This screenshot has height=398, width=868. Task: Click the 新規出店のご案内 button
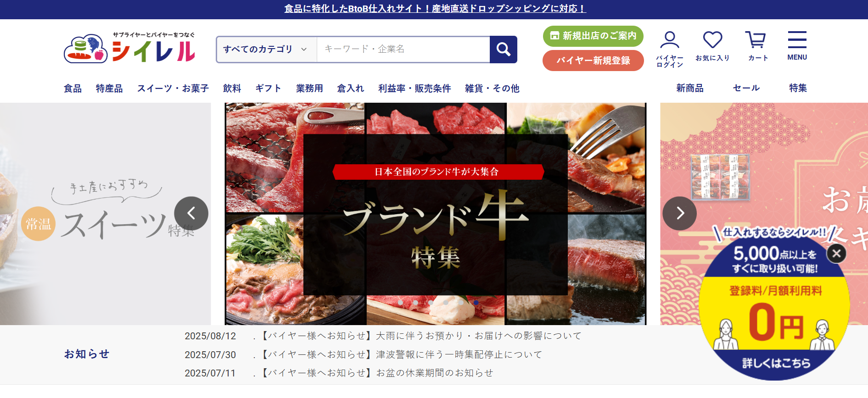coord(593,36)
